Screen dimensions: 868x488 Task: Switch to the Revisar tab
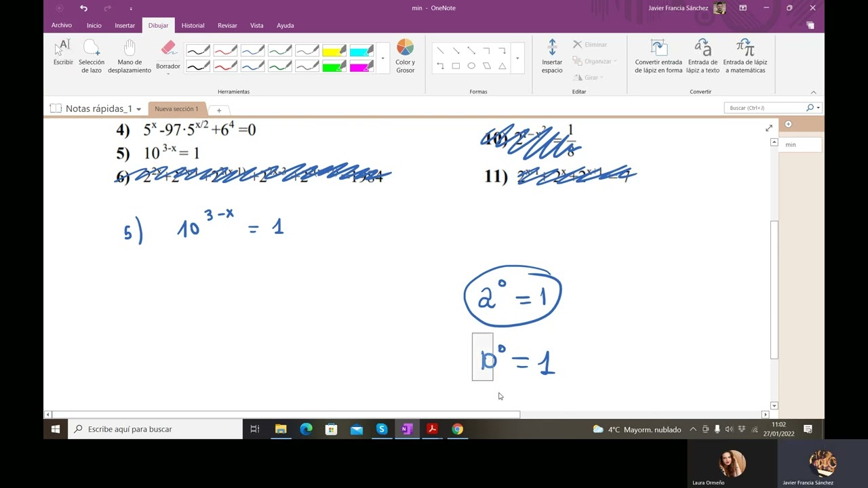click(227, 26)
